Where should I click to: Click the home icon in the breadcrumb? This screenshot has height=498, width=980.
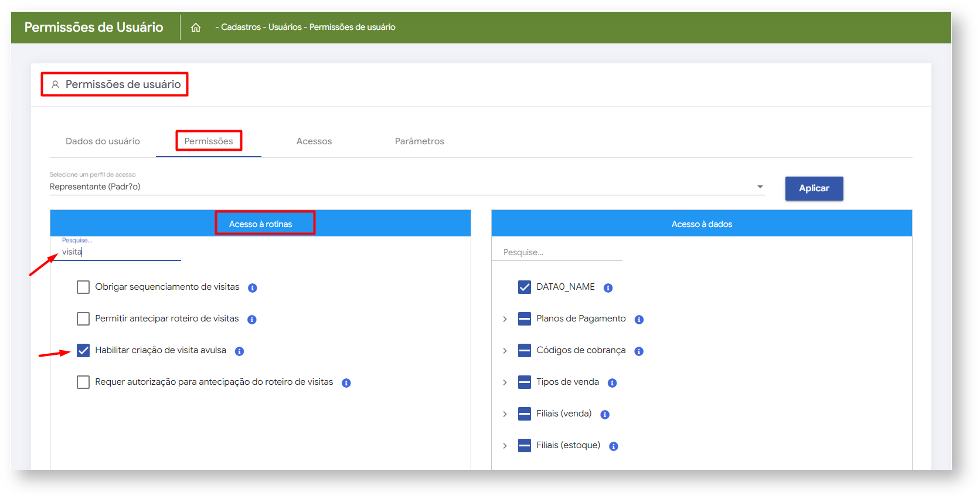[196, 28]
